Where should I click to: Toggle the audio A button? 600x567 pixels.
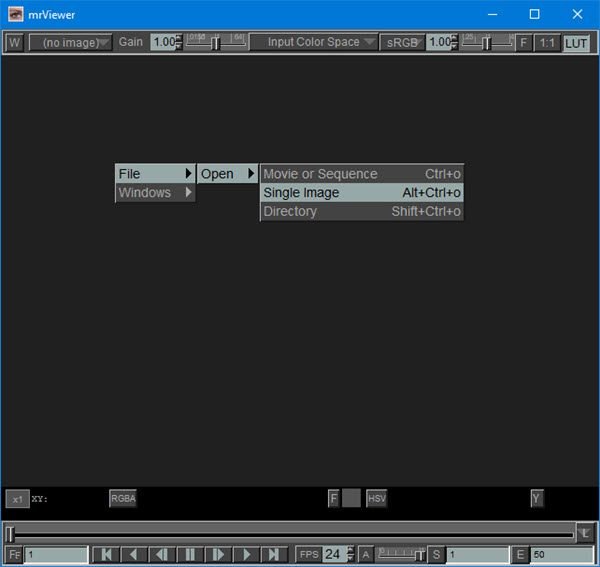pyautogui.click(x=366, y=554)
